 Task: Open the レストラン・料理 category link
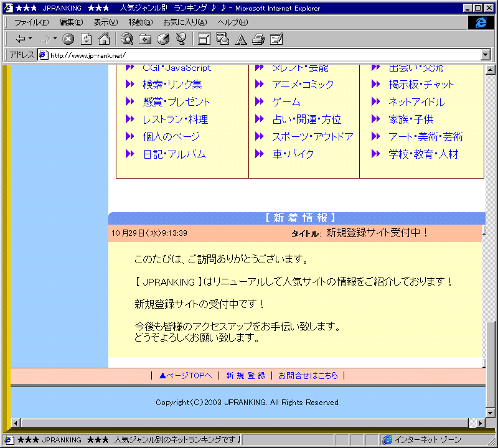[x=176, y=119]
